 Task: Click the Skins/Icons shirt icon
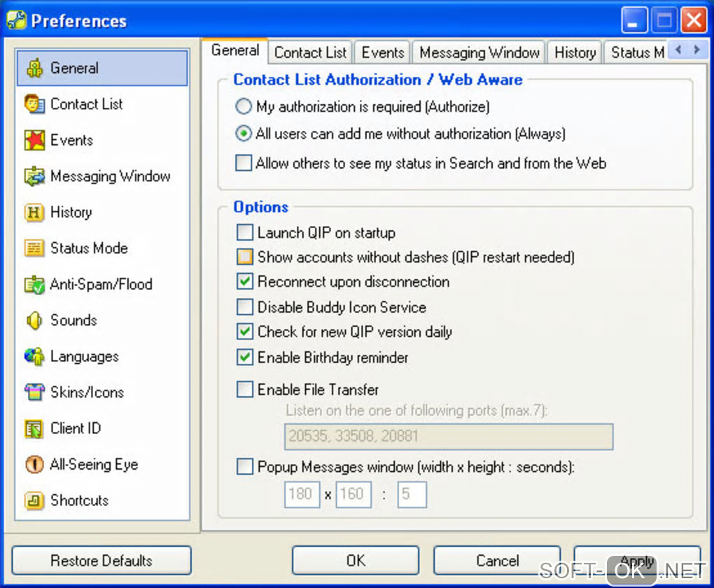[34, 393]
